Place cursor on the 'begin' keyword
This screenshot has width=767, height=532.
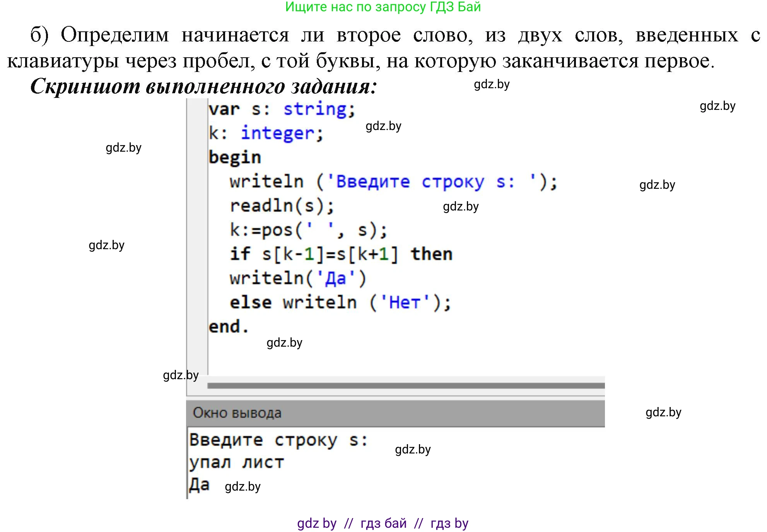(234, 157)
